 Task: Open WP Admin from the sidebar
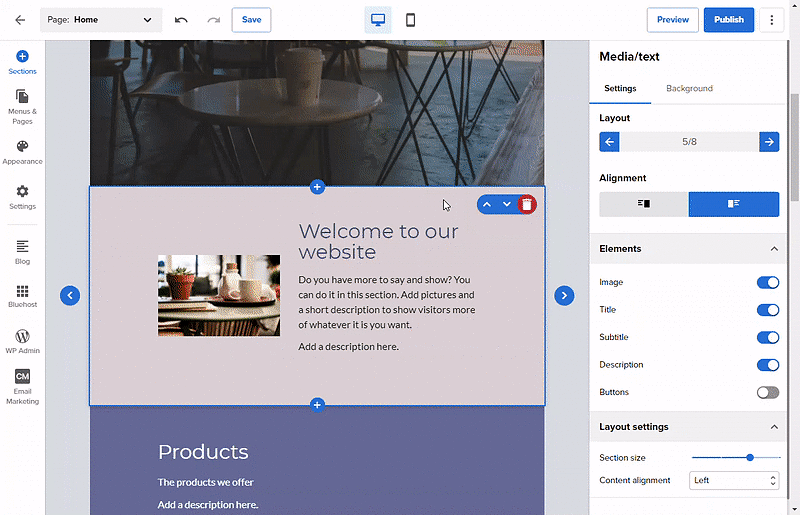click(x=22, y=341)
